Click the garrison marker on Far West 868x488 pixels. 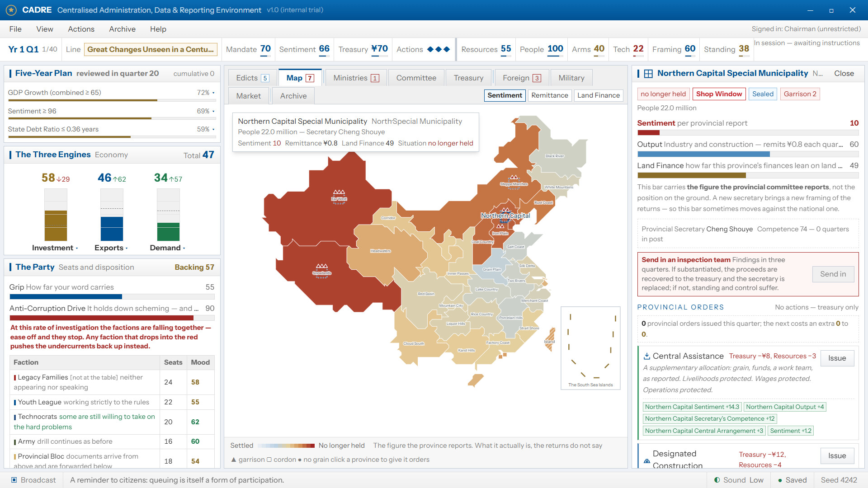pyautogui.click(x=339, y=192)
